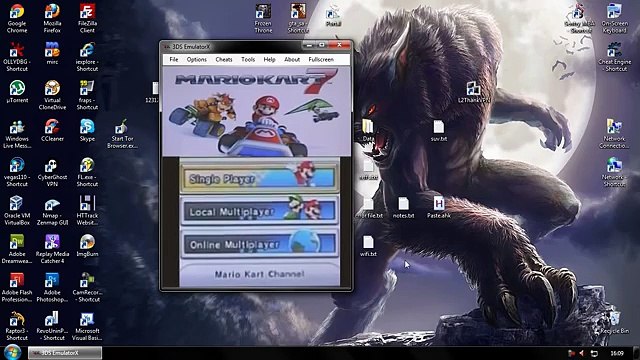Viewport: 640px width, 360px height.
Task: Select the CamRecorder shortcut icon
Action: [87, 287]
